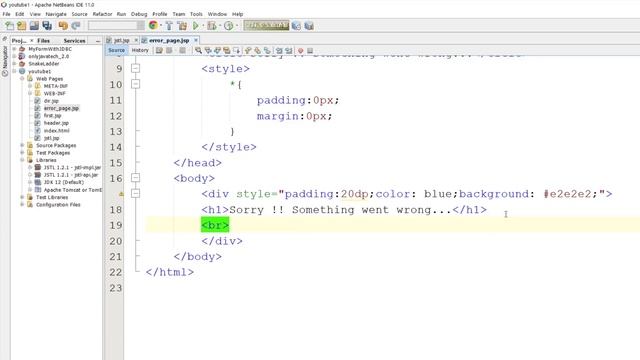Switch to the Services panel tab
The width and height of the screenshot is (640, 360).
click(74, 41)
